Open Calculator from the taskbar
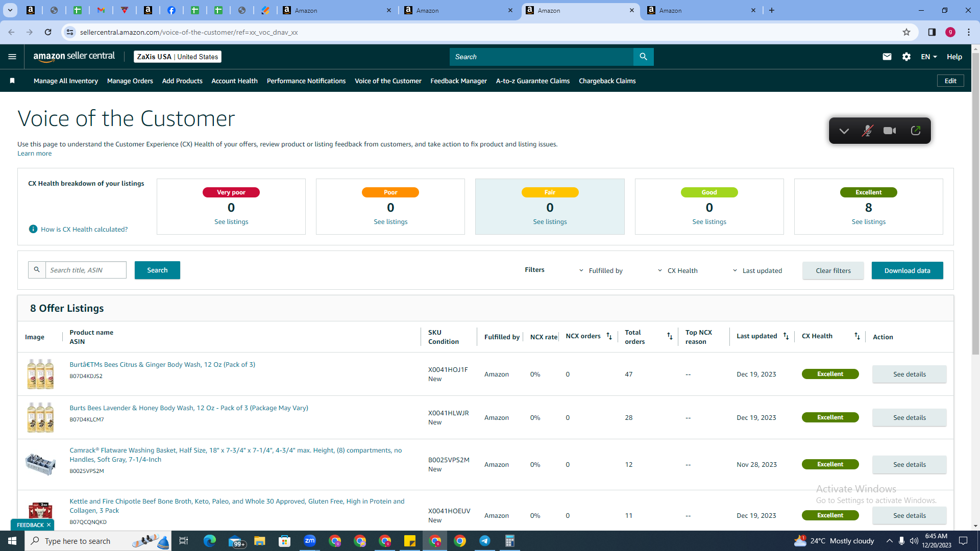This screenshot has height=551, width=980. pyautogui.click(x=510, y=541)
